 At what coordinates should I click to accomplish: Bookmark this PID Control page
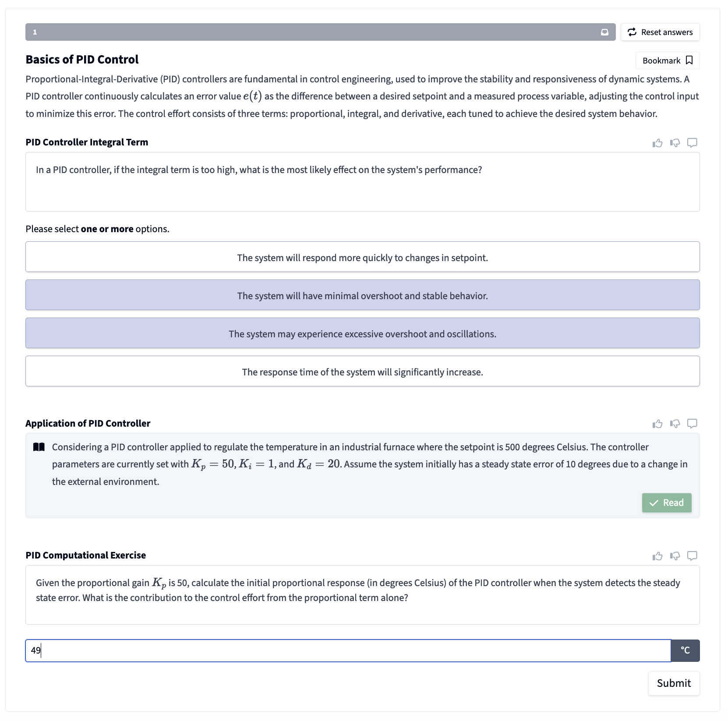point(667,60)
